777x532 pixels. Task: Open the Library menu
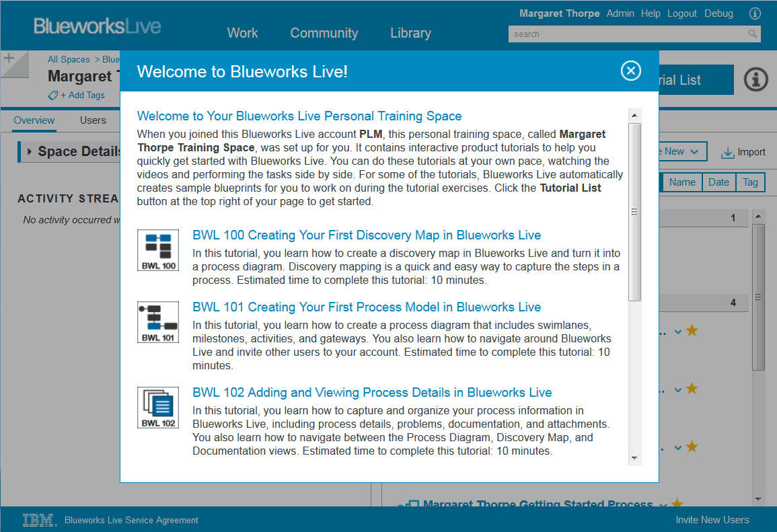(410, 33)
